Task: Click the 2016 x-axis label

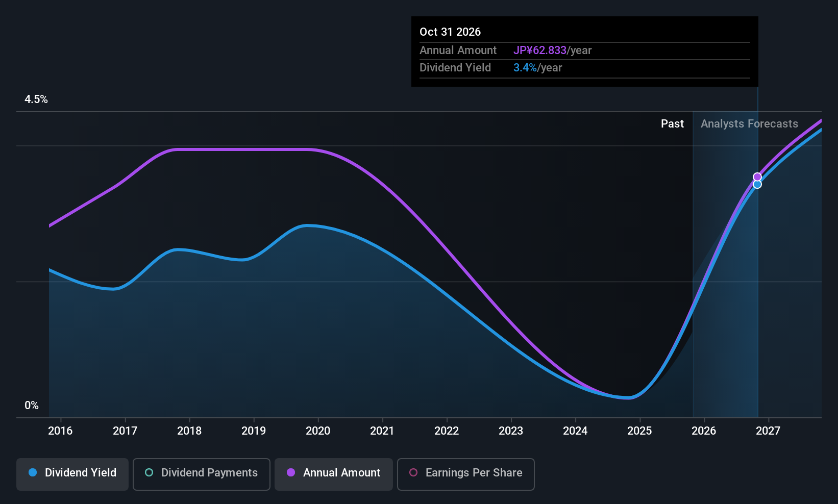Action: point(60,431)
